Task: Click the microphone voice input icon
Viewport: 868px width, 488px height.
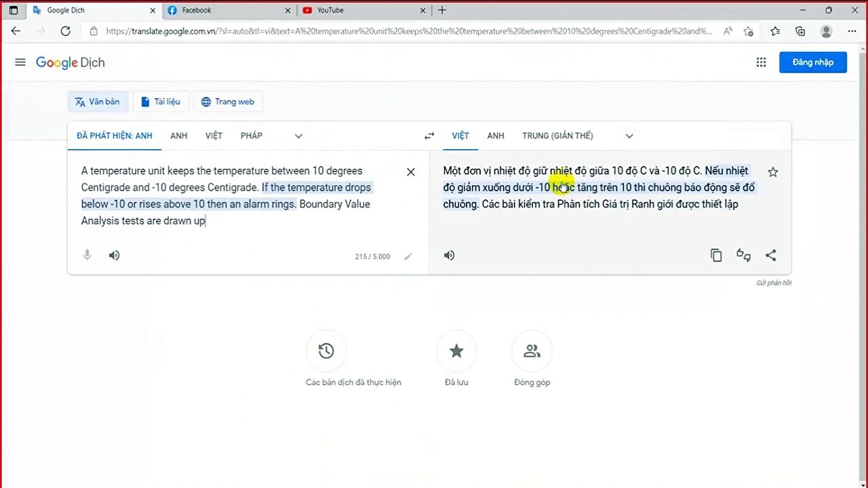Action: pyautogui.click(x=87, y=256)
